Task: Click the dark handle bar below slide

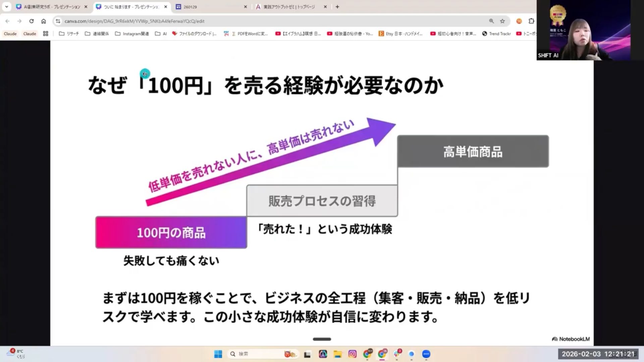Action: [x=322, y=339]
